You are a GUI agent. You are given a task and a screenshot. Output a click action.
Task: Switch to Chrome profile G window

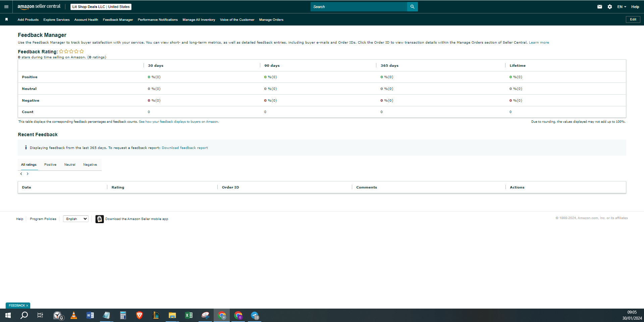click(x=238, y=315)
